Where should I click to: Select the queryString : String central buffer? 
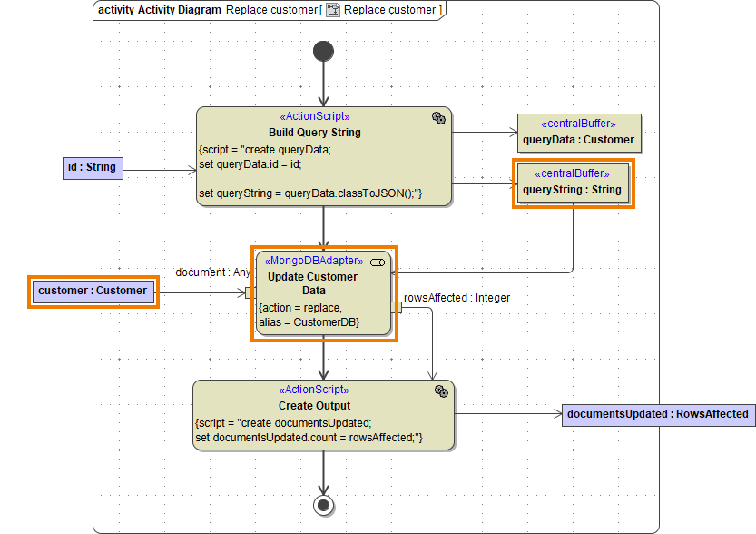click(x=573, y=183)
